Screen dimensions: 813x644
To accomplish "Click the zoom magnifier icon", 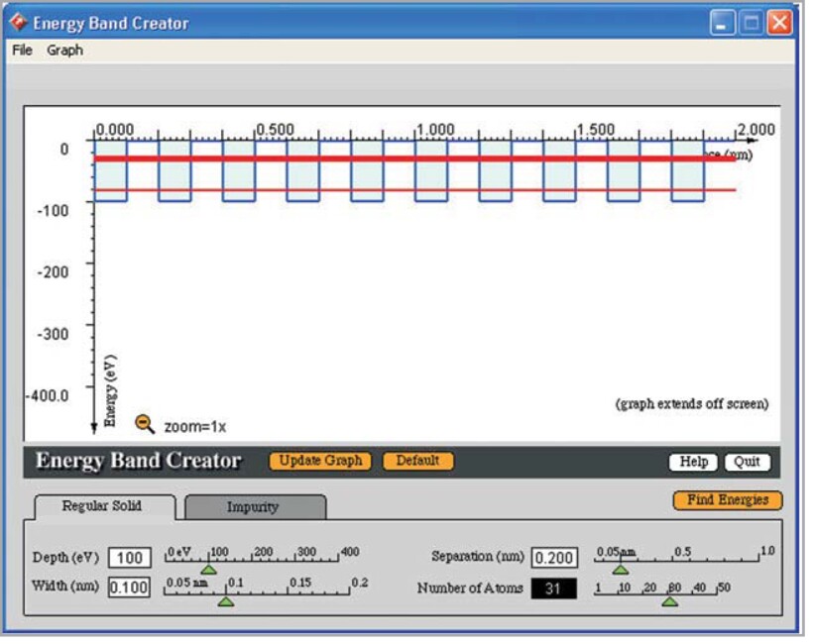I will (x=145, y=424).
